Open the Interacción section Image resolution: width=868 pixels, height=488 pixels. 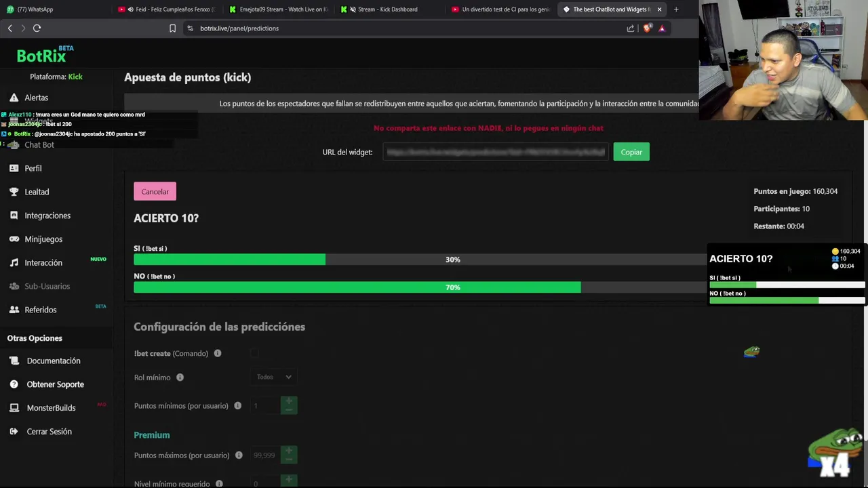[43, 263]
